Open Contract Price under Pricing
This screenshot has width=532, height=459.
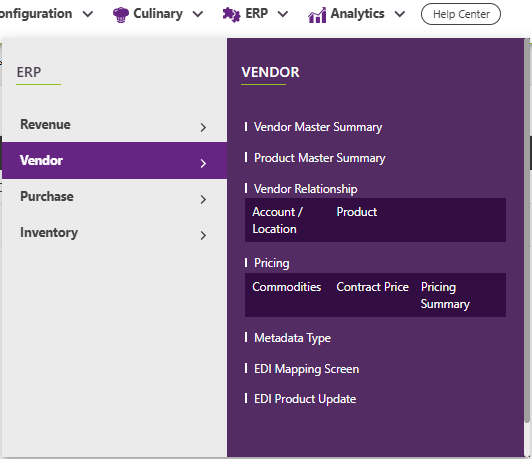click(372, 287)
